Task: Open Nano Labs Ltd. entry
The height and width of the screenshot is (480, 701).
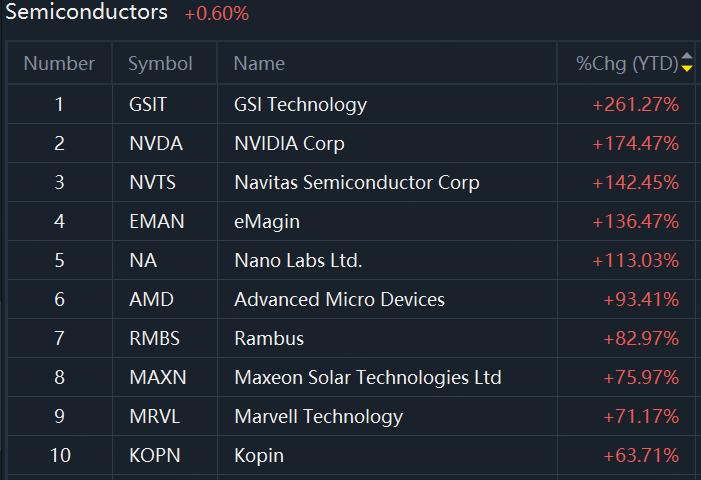Action: click(x=298, y=260)
